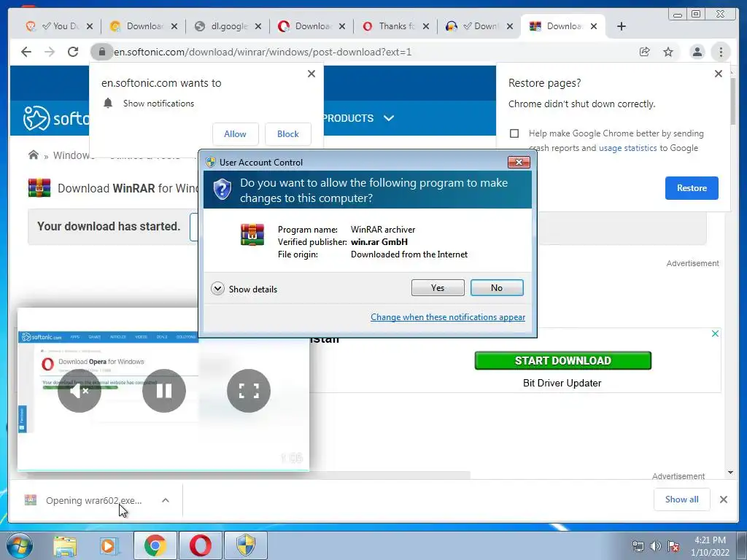Open a new tab

[x=622, y=26]
